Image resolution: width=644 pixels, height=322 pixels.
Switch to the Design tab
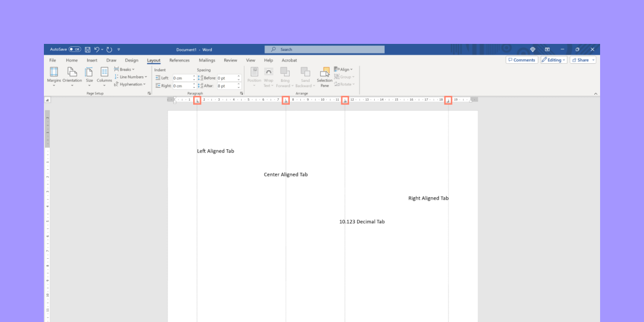point(131,60)
